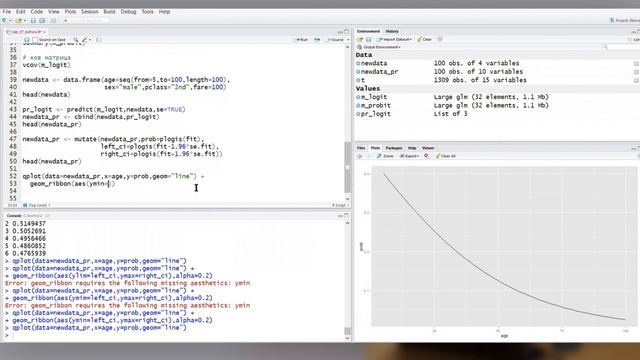Click the Go to file/function search field
The height and width of the screenshot is (360, 640).
[87, 20]
